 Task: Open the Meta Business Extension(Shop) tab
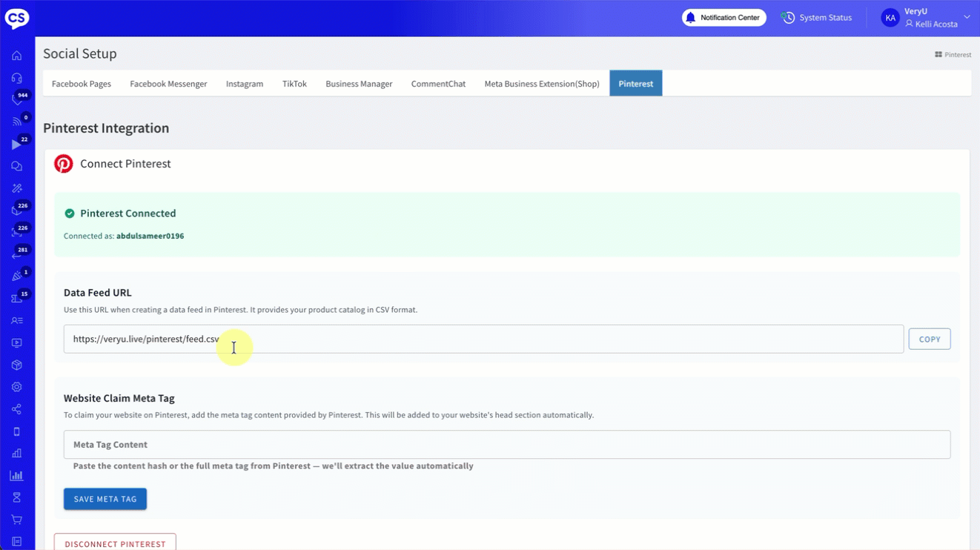(x=542, y=84)
